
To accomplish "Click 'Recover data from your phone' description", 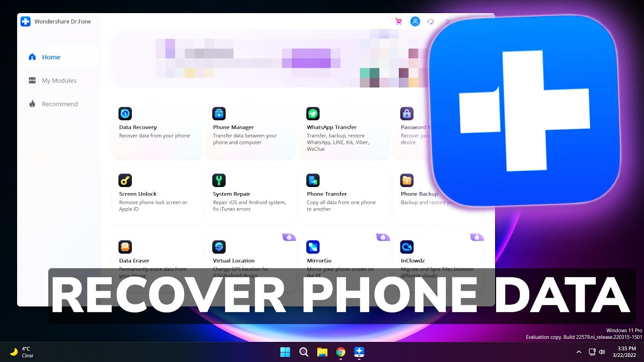I will [x=154, y=136].
